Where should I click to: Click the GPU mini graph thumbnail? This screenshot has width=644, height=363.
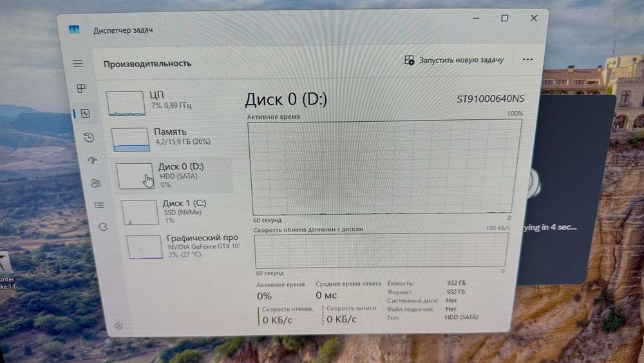point(144,247)
